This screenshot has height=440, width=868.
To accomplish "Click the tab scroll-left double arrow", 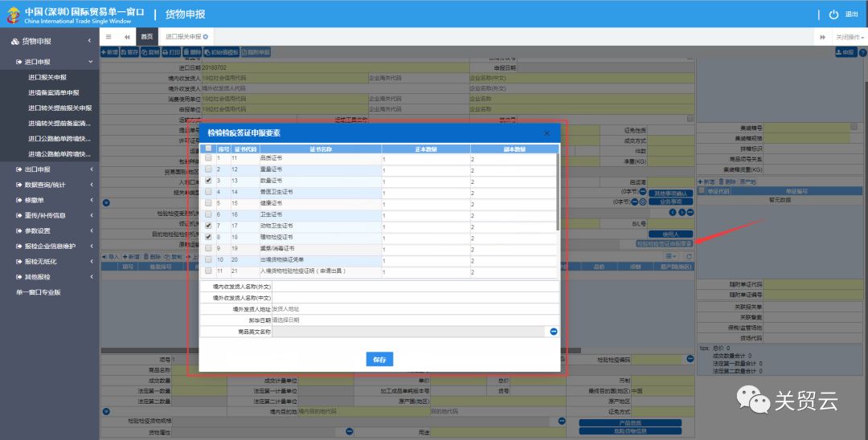I will 127,37.
